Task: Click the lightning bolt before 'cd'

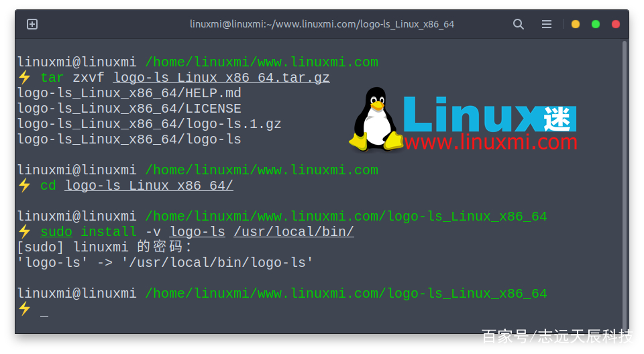Action: coord(25,185)
